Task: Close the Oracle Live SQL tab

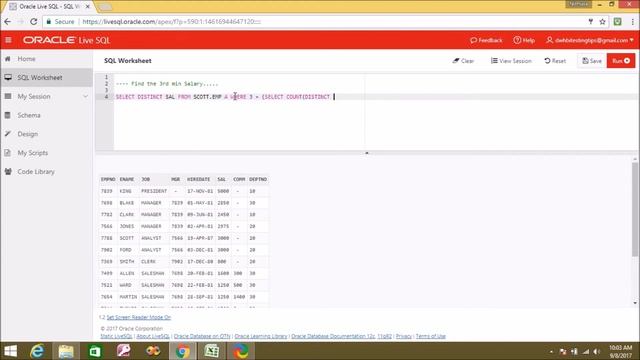Action: [87, 7]
